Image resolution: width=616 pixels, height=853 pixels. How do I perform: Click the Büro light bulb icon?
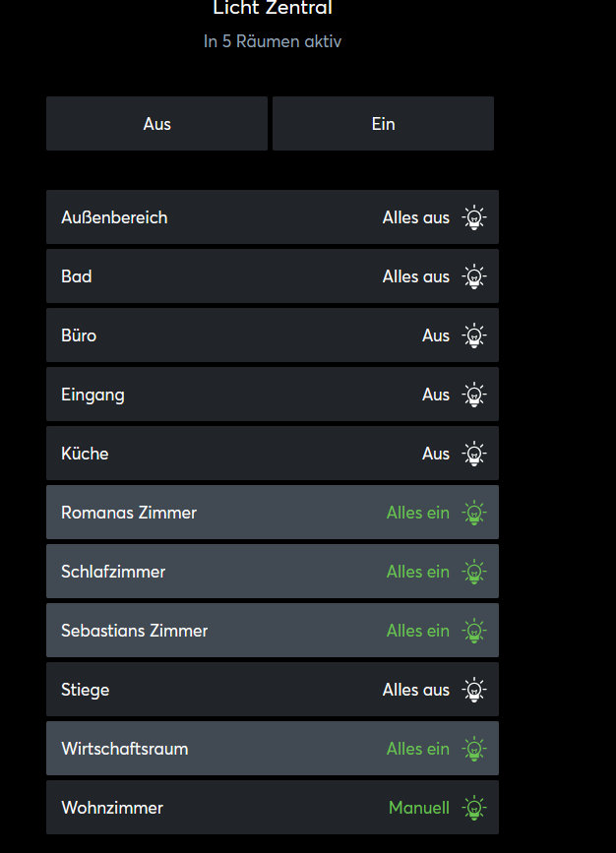(474, 335)
